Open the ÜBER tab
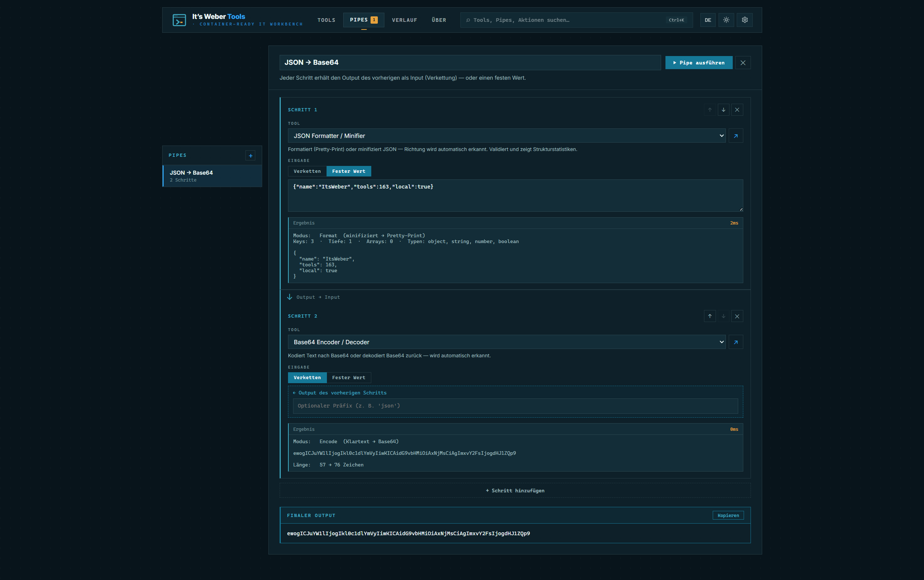Image resolution: width=924 pixels, height=580 pixels. pyautogui.click(x=439, y=20)
